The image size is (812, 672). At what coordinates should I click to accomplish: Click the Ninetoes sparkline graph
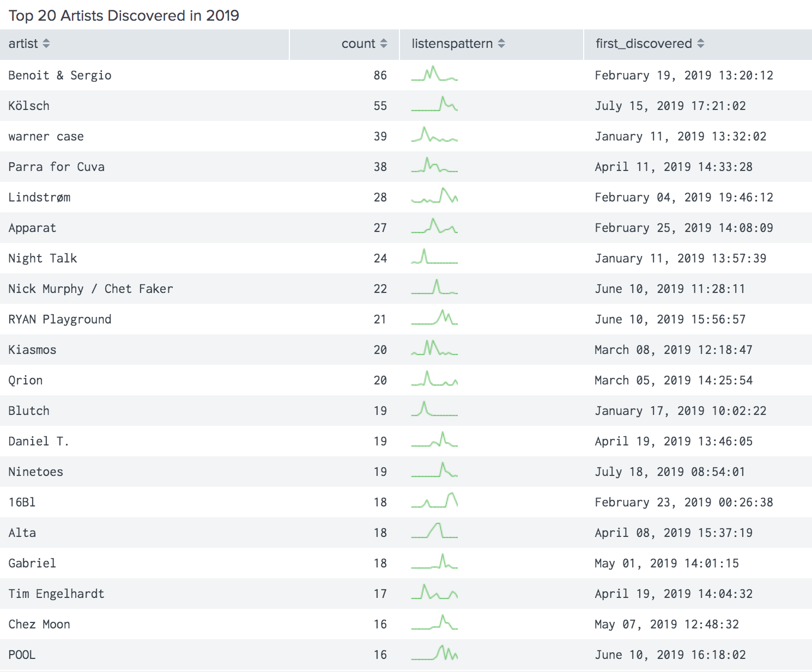pyautogui.click(x=434, y=470)
